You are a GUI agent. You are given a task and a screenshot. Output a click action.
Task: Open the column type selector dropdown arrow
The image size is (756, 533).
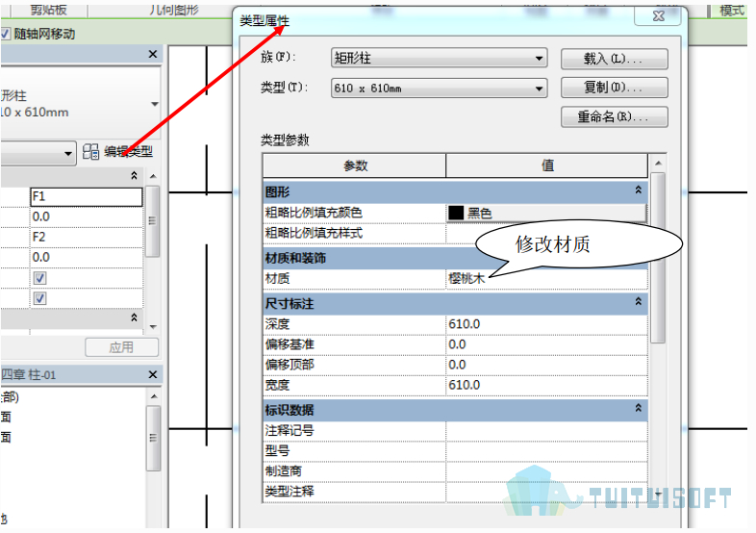click(154, 104)
